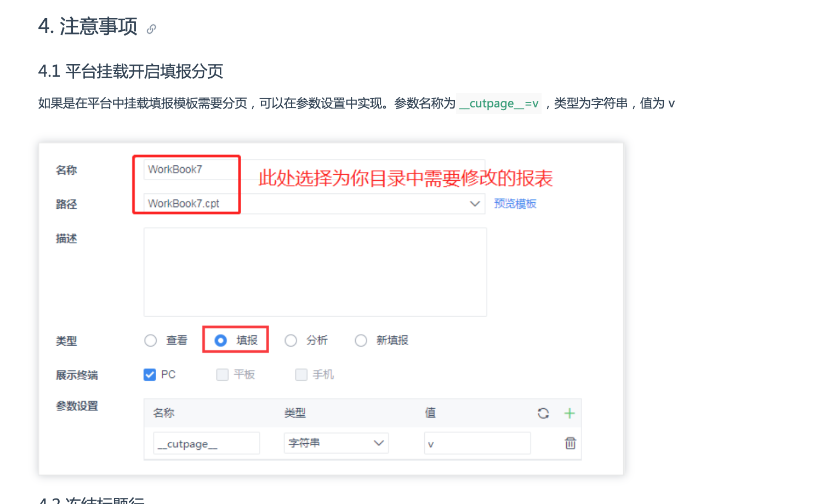Click the __cutpage__ parameter name field
The width and height of the screenshot is (820, 504).
pos(207,443)
